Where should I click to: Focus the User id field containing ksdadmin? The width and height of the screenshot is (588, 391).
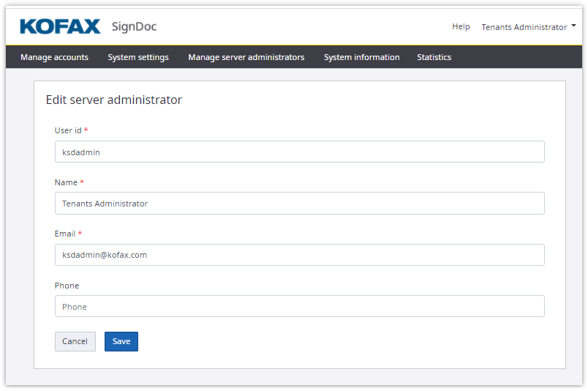coord(299,152)
